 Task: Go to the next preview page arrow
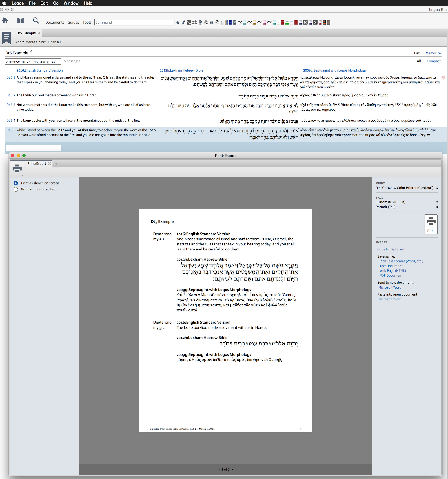232,469
